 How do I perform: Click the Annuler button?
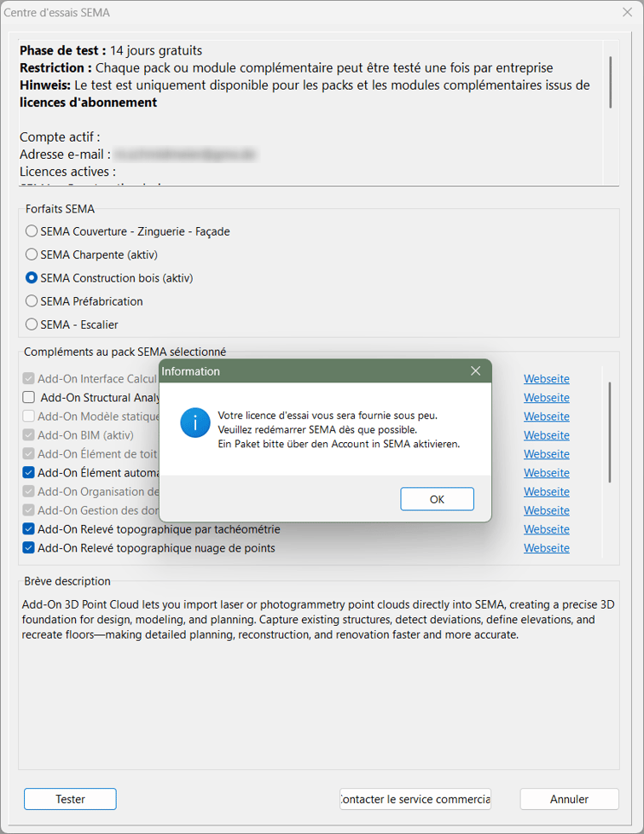point(569,799)
